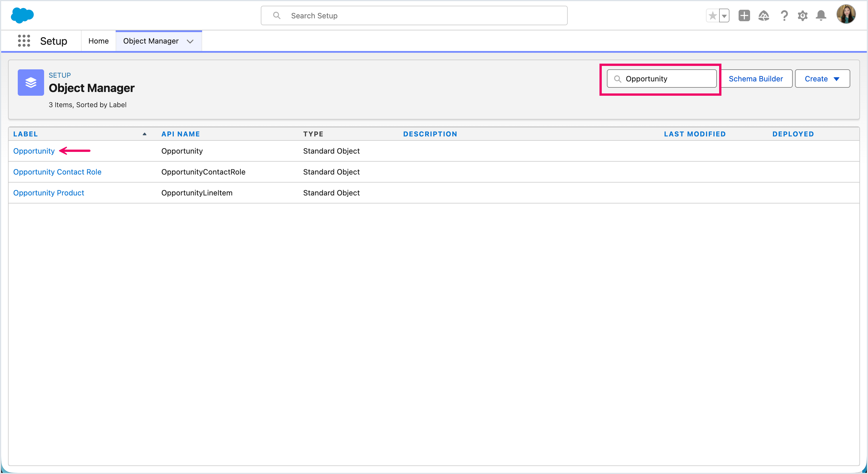
Task: Select the OpportunityContactRole API name cell
Action: click(203, 172)
